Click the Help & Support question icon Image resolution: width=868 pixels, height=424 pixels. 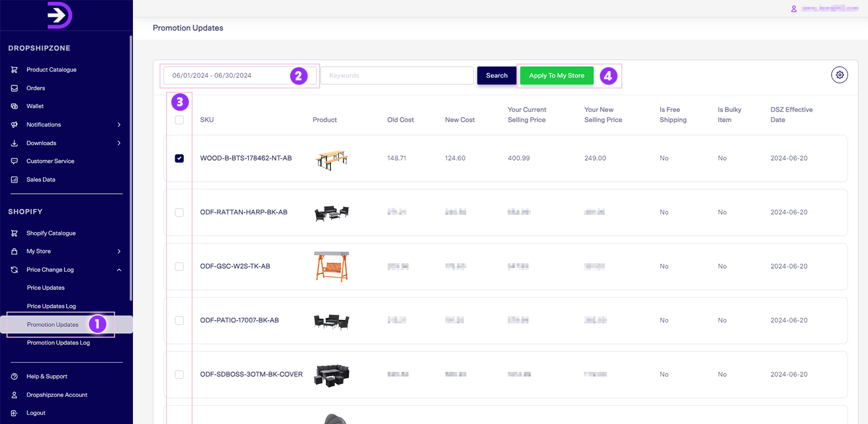[15, 376]
